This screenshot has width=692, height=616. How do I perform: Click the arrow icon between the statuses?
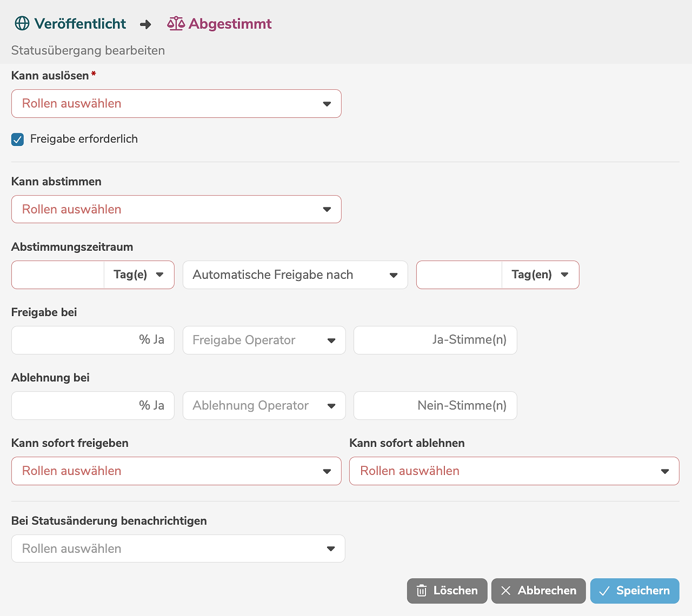(145, 24)
